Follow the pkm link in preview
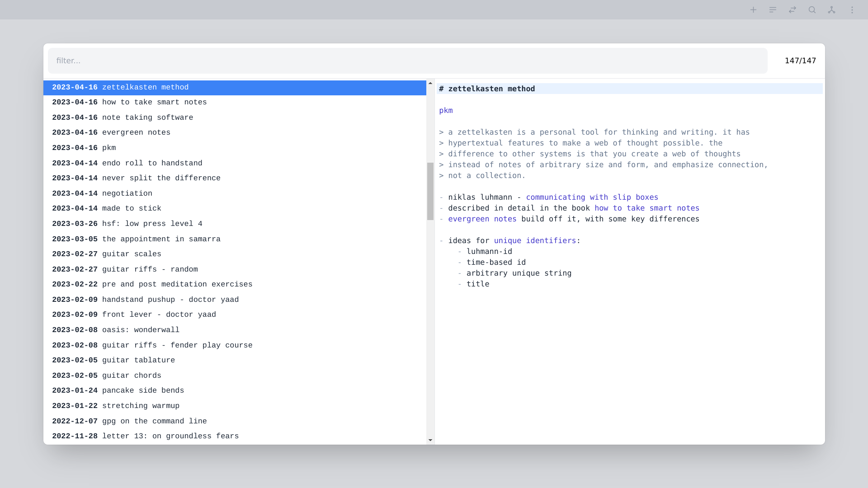This screenshot has width=868, height=488. [x=446, y=110]
